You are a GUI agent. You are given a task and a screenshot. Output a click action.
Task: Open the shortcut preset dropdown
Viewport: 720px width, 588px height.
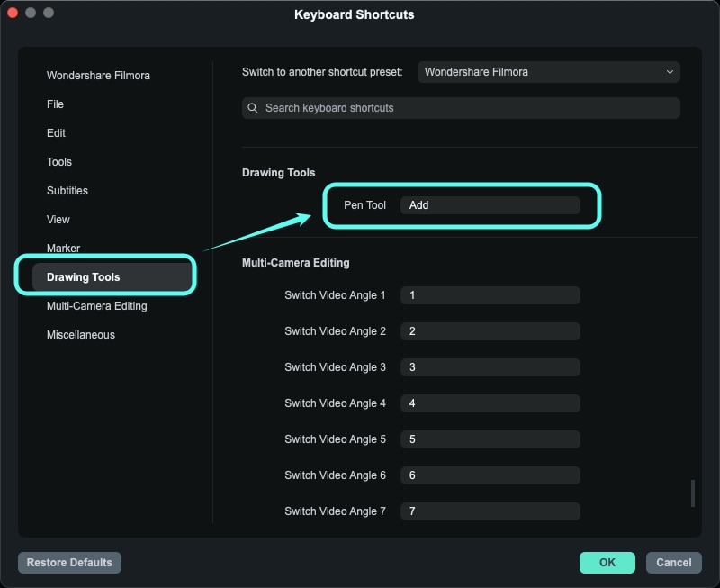click(548, 71)
